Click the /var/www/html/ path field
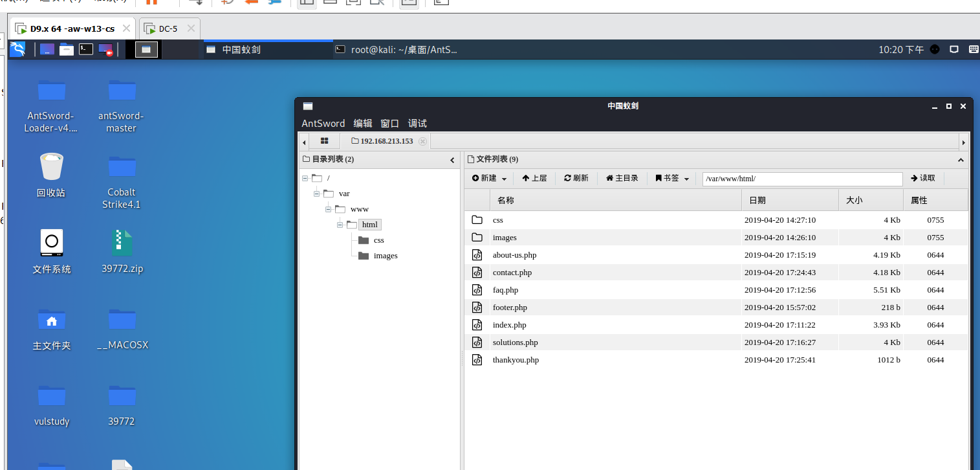This screenshot has height=470, width=980. click(802, 179)
